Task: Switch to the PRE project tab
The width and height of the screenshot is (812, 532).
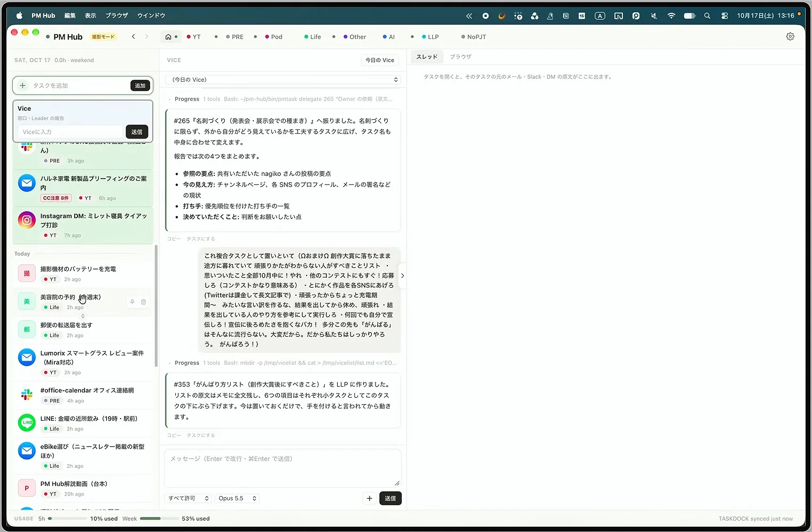Action: [235, 37]
